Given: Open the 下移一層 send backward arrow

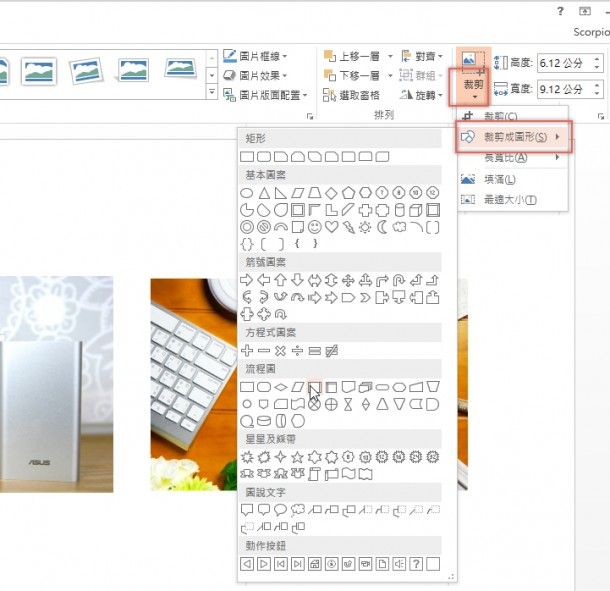Looking at the screenshot, I should point(390,75).
